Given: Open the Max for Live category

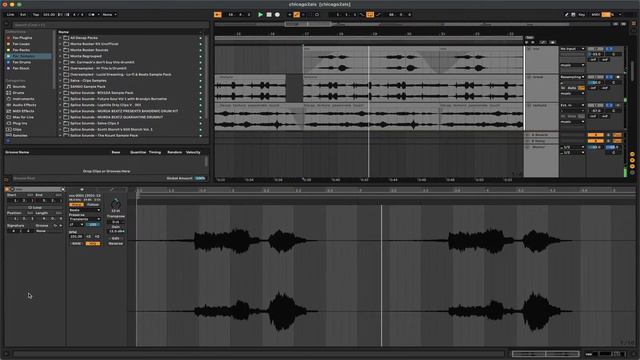Looking at the screenshot, I should tap(23, 117).
